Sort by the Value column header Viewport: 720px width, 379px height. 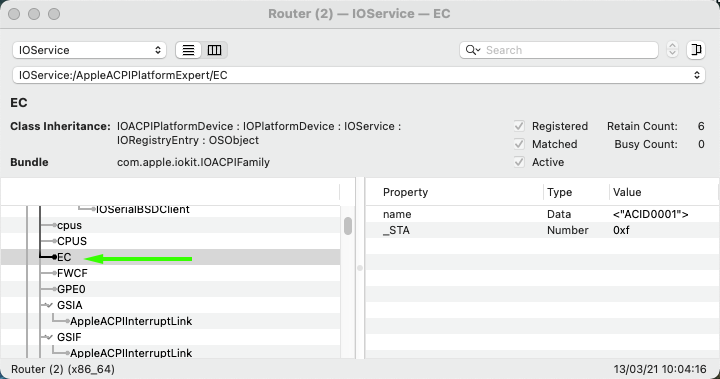coord(627,192)
